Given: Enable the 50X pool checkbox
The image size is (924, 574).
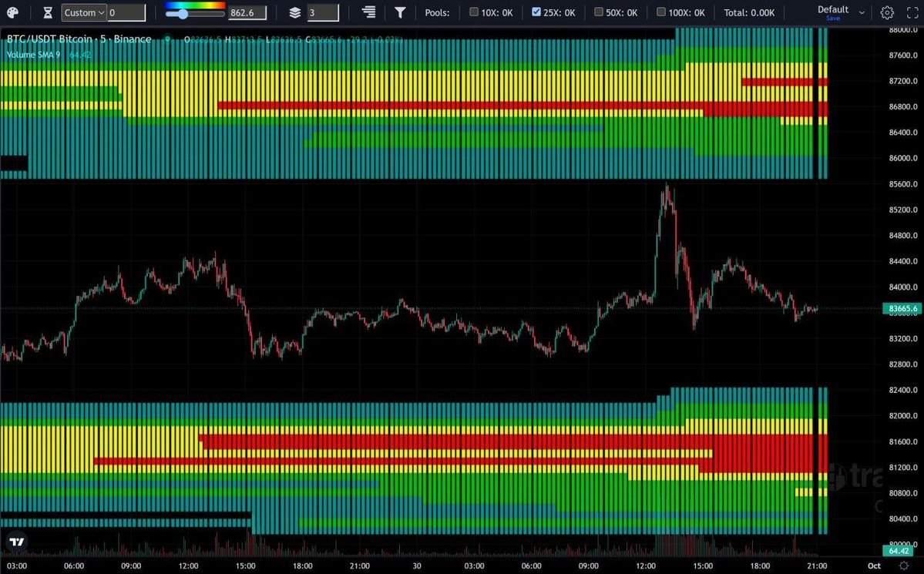Looking at the screenshot, I should click(x=599, y=12).
